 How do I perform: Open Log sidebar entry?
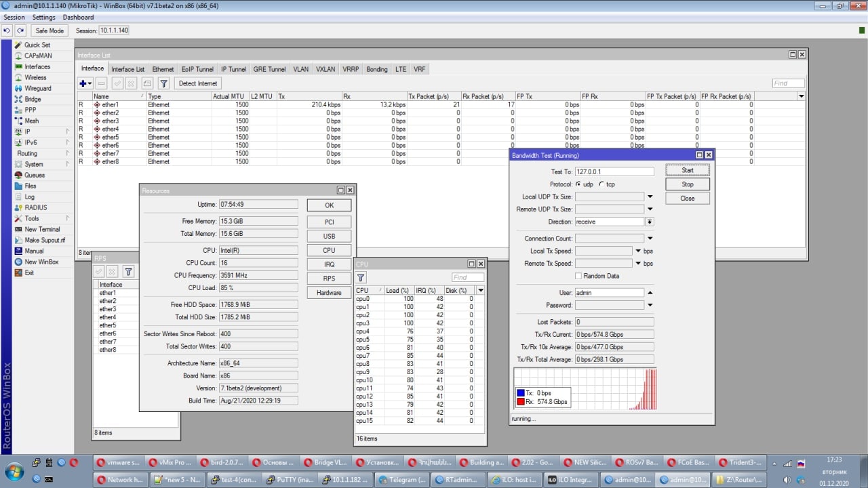coord(29,197)
